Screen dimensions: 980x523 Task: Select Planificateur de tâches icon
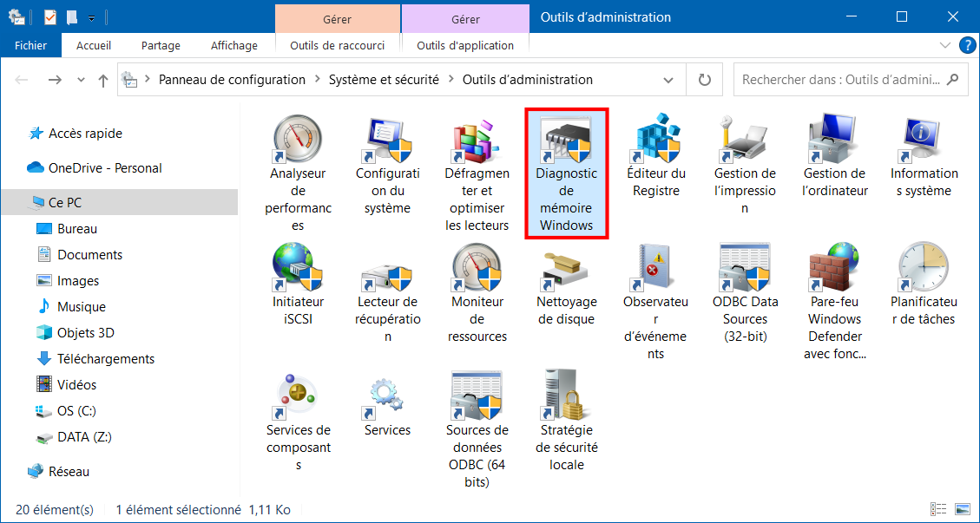(924, 267)
